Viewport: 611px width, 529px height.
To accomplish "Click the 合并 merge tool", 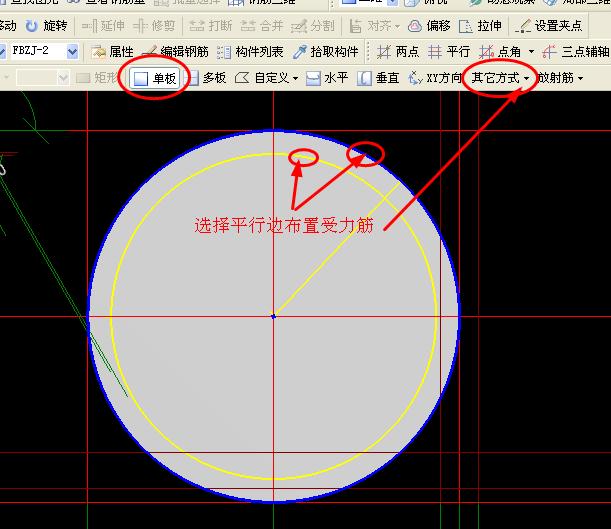I will pos(261,26).
